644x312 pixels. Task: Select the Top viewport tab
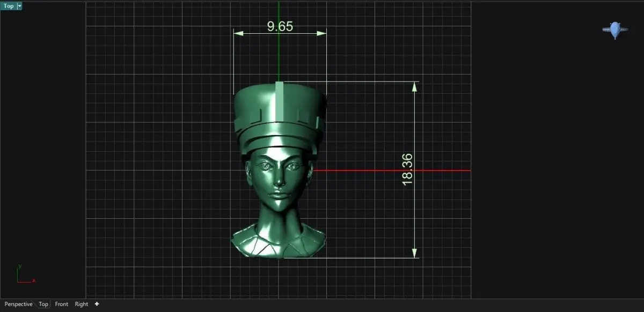click(x=43, y=304)
